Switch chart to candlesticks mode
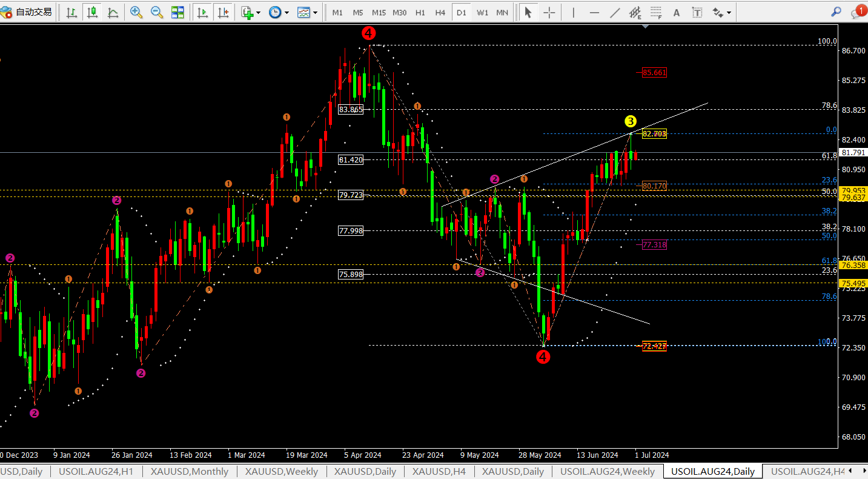Image resolution: width=868 pixels, height=479 pixels. pyautogui.click(x=92, y=12)
